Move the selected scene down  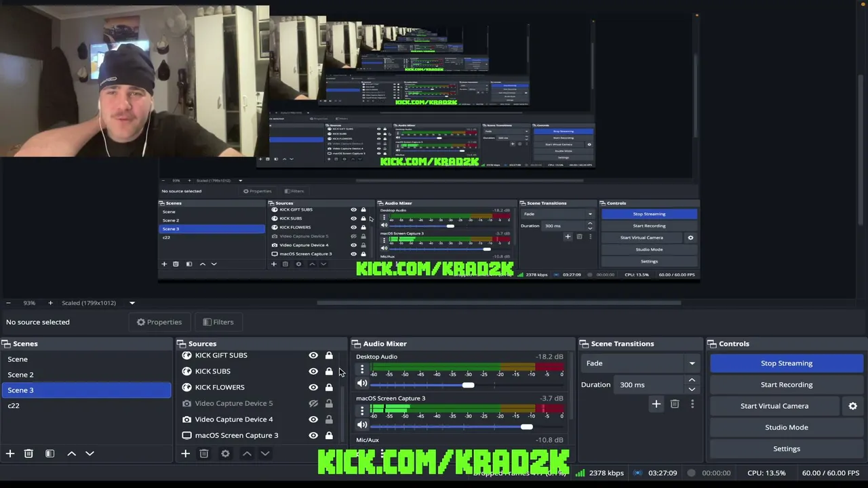[90, 453]
